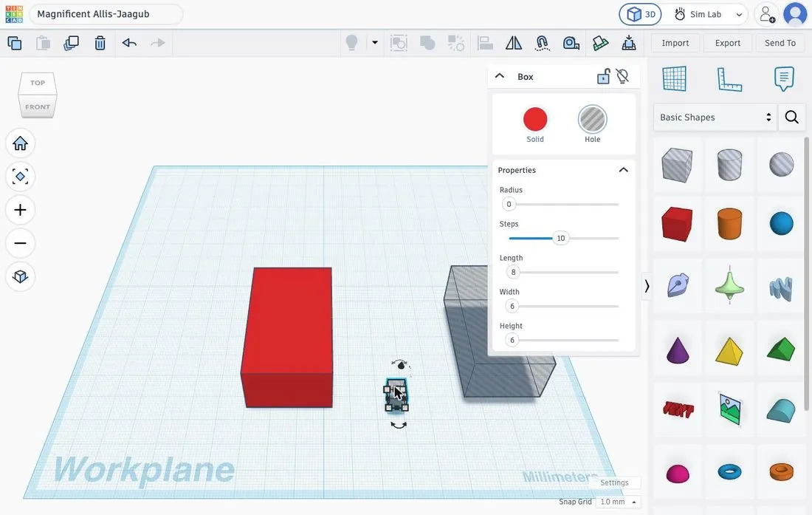This screenshot has width=812, height=515.
Task: Open the Sim Lab dropdown menu
Action: (709, 15)
